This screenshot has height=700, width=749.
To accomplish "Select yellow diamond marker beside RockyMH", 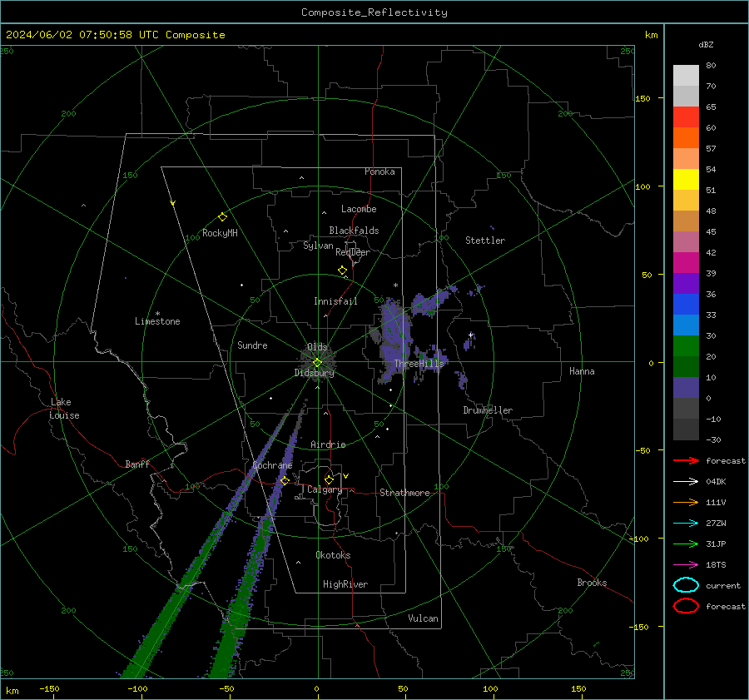I will 222,217.
